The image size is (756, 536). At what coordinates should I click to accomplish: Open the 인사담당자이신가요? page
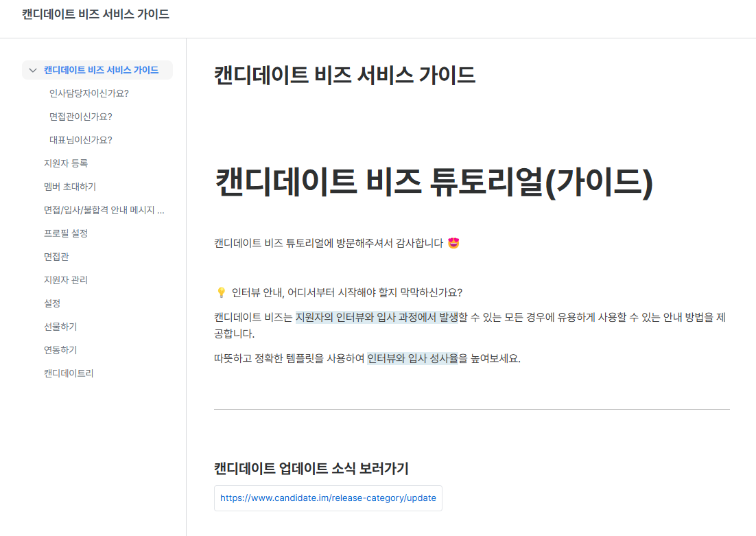click(89, 93)
